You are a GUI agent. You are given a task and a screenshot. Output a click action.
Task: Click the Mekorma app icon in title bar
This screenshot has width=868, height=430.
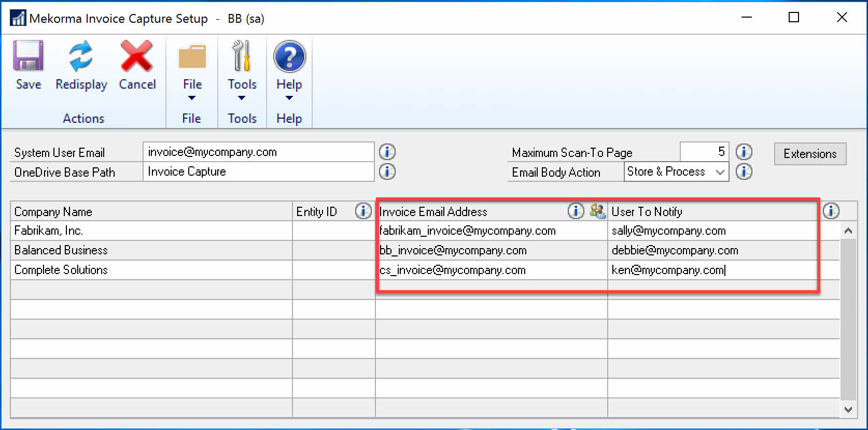(x=18, y=18)
